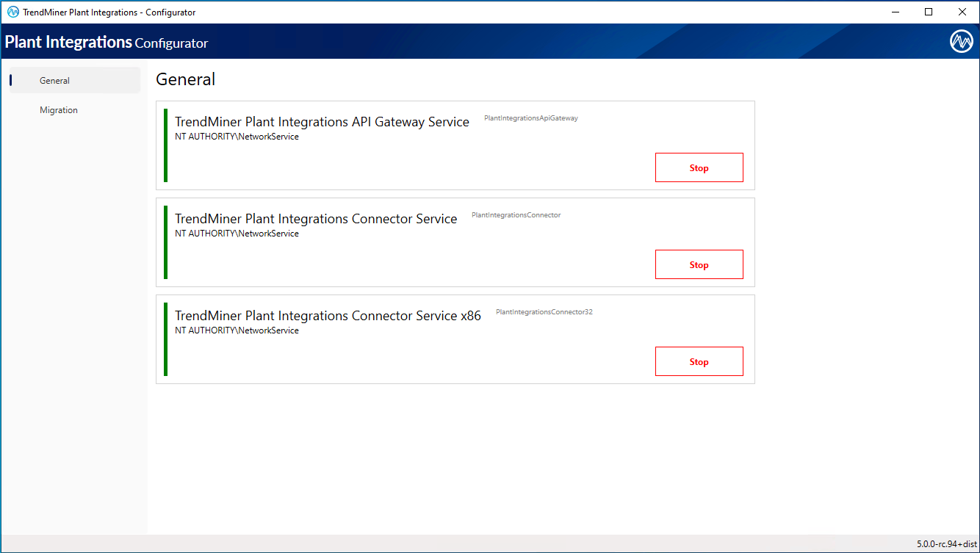The image size is (980, 553).
Task: Click the PlantIntegrationsConnector32 service label
Action: coord(544,311)
